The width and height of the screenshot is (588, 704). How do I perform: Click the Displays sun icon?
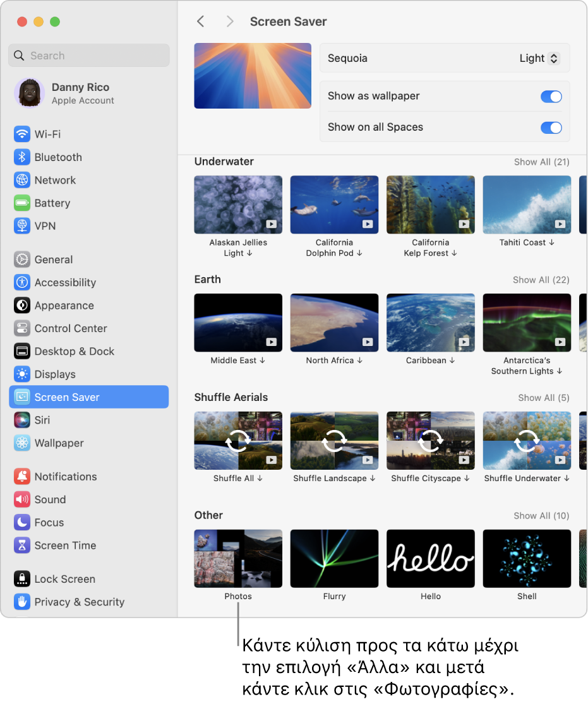pos(22,374)
